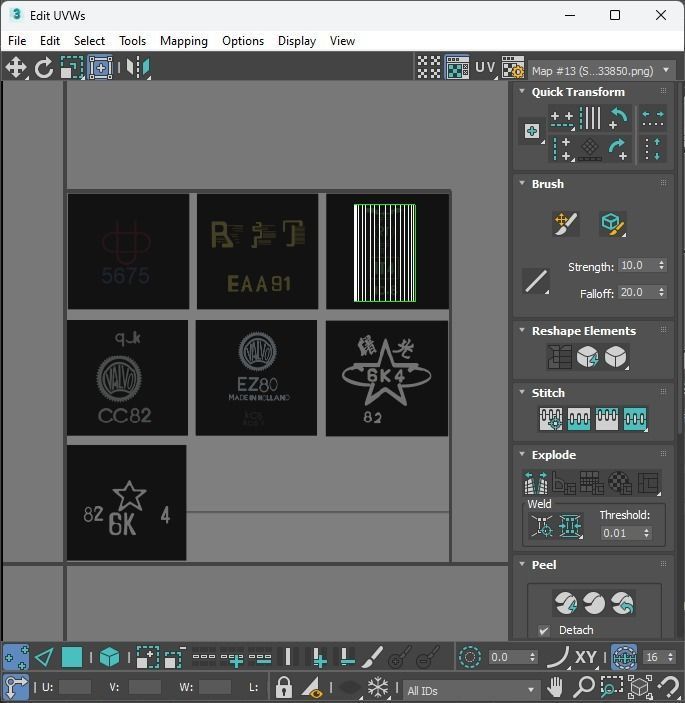Select the Zoom magnifier tool

pyautogui.click(x=584, y=686)
